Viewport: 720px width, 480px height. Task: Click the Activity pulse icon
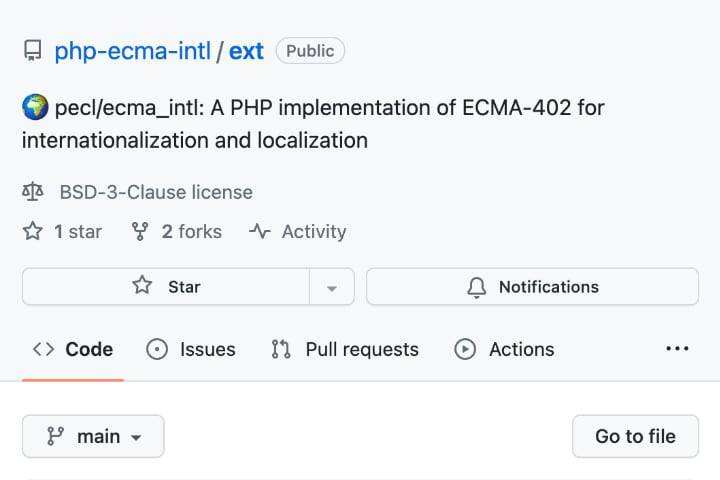point(260,232)
